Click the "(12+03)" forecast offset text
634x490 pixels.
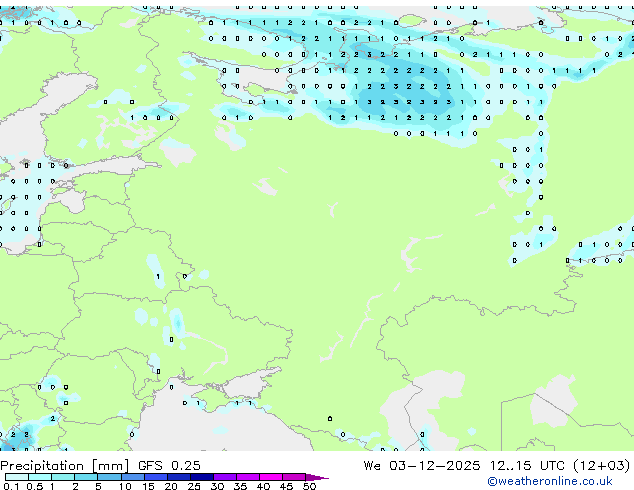602,466
